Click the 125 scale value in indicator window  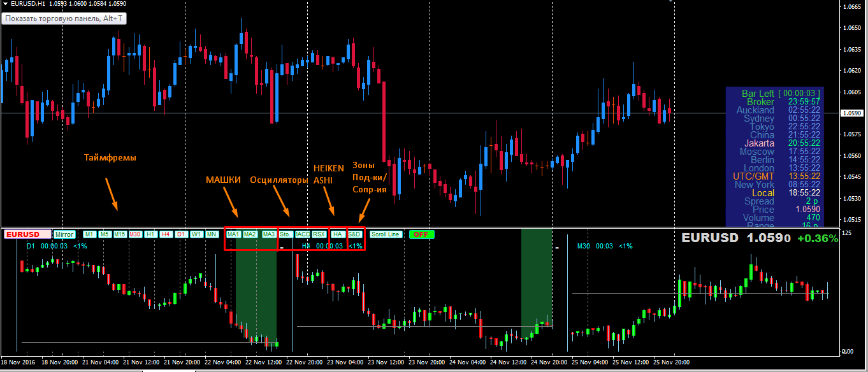point(847,234)
